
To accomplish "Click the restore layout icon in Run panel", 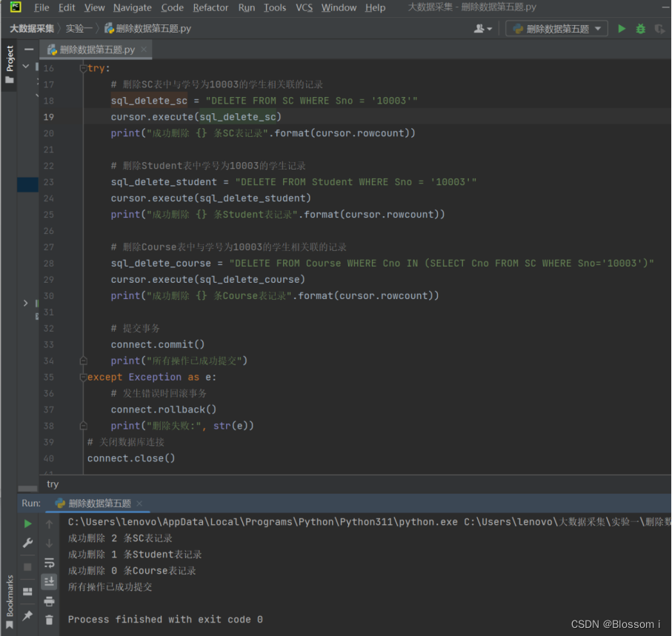I will pos(28,592).
